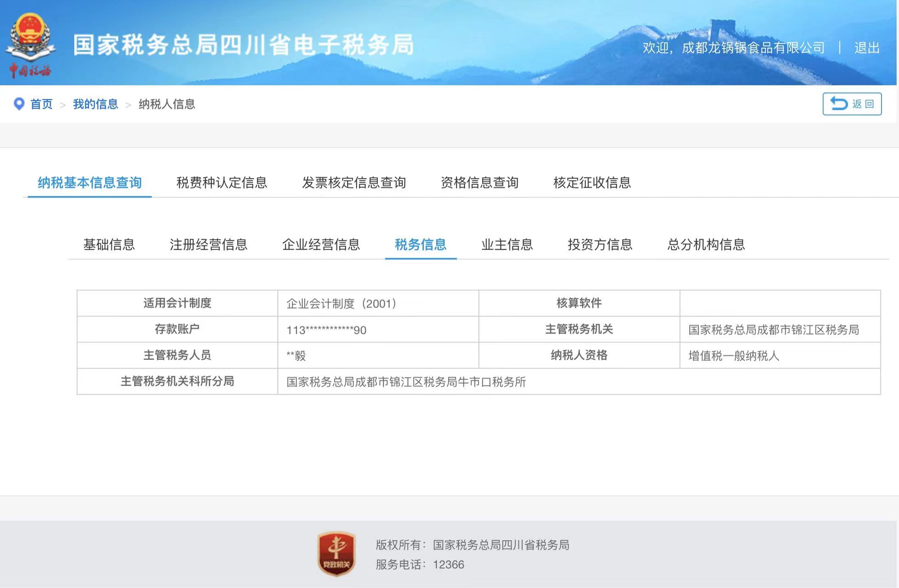Switch to 企业经营信息 sub-tab
899x588 pixels.
(x=321, y=244)
